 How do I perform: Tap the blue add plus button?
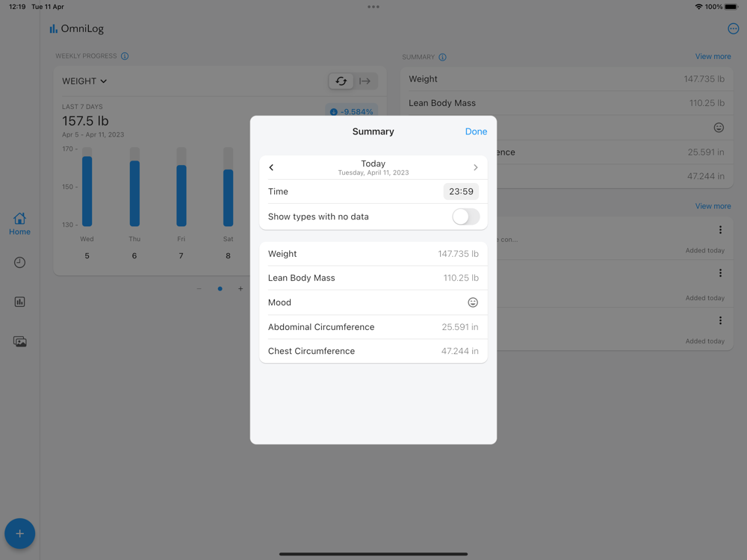pos(19,533)
